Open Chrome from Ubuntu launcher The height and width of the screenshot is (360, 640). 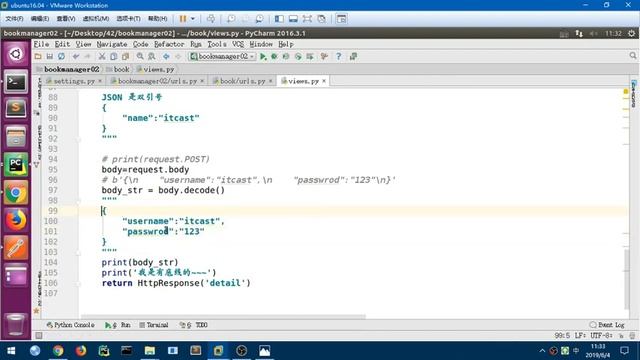click(16, 193)
